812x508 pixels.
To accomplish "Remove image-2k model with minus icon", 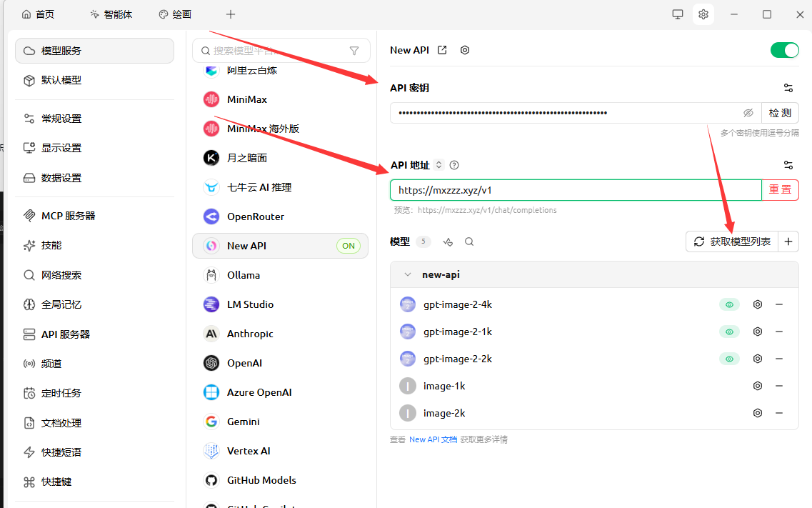I will (779, 413).
